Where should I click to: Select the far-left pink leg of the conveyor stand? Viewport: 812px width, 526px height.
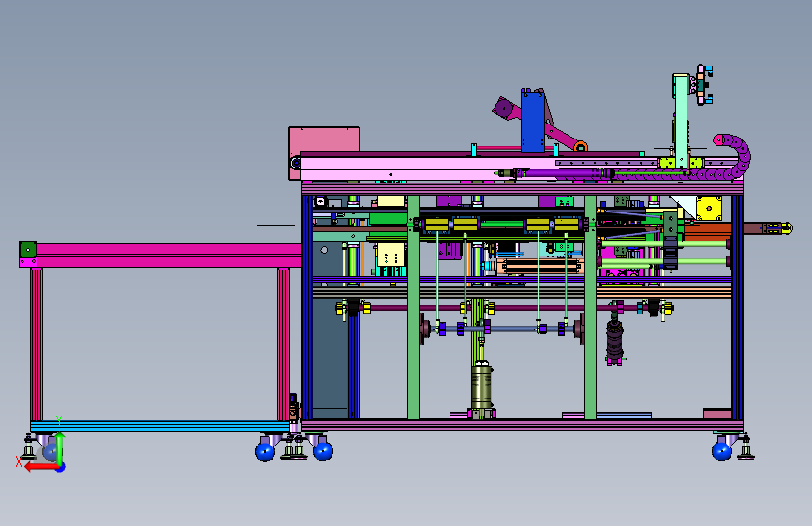(x=37, y=344)
